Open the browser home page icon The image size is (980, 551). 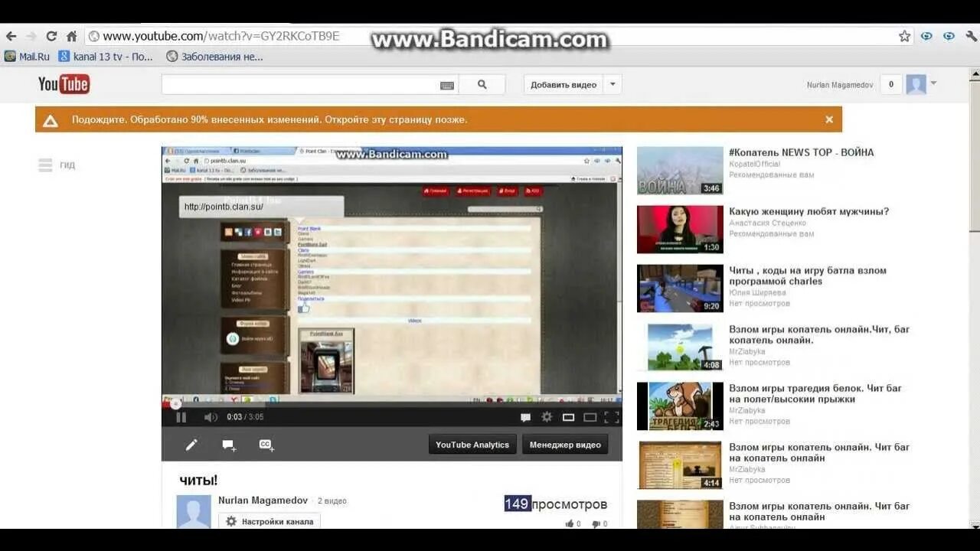pos(71,36)
